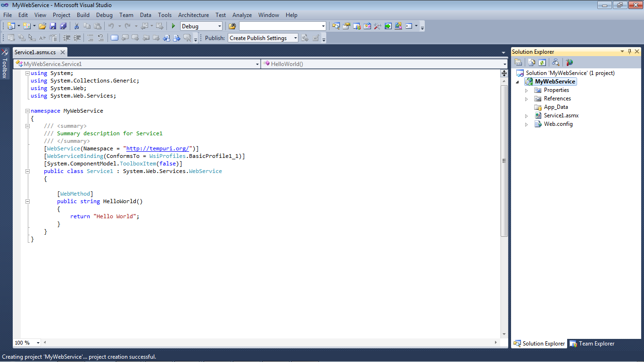The width and height of the screenshot is (644, 362).
Task: Click the horizontal scrollbar right arrow
Action: point(495,343)
